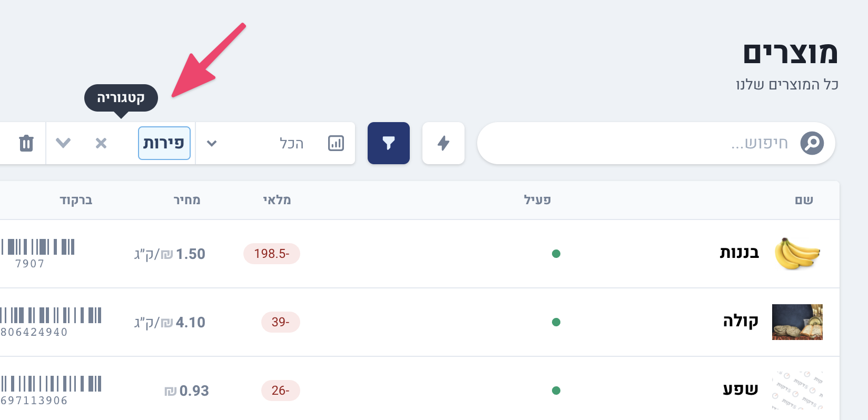868x420 pixels.
Task: Select the פירות category tag
Action: (x=164, y=143)
